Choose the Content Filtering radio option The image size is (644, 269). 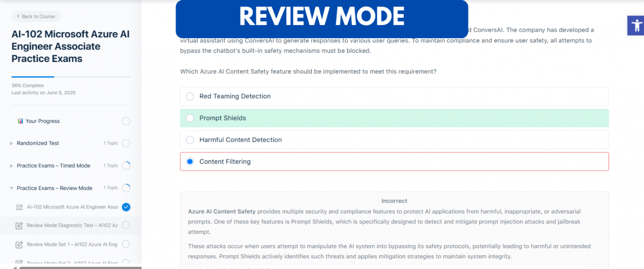click(190, 162)
